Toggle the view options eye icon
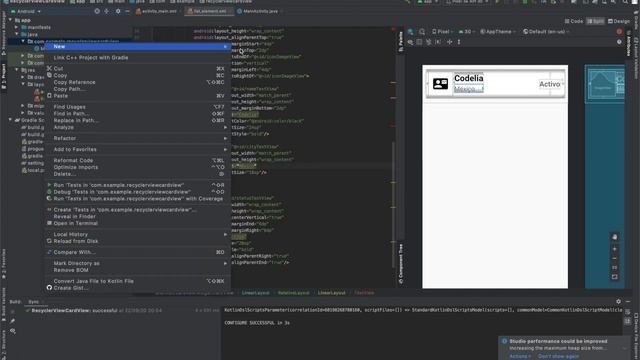Viewport: 640px width, 360px height. (x=410, y=42)
